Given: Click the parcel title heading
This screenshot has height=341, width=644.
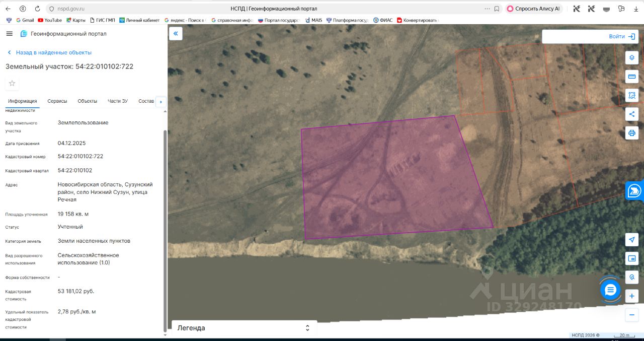Looking at the screenshot, I should (x=69, y=66).
